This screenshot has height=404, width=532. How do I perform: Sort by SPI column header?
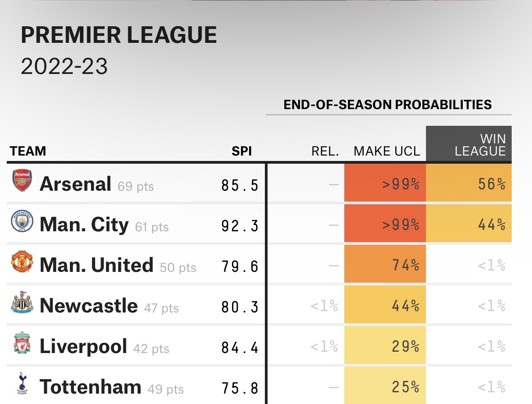coord(241,151)
